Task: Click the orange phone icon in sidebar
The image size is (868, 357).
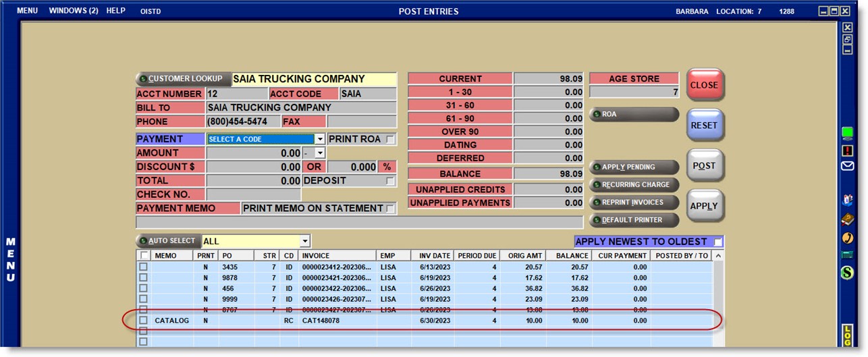Action: tap(848, 238)
